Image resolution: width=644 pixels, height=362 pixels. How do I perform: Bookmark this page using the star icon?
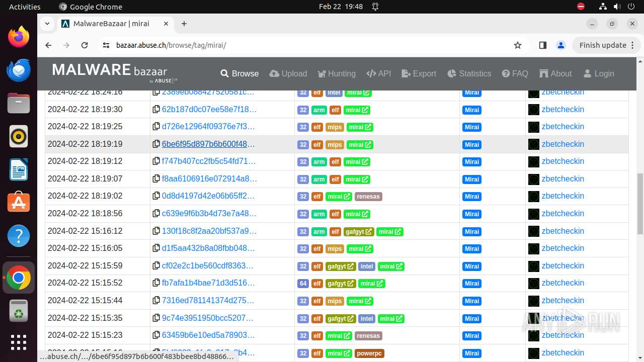518,45
